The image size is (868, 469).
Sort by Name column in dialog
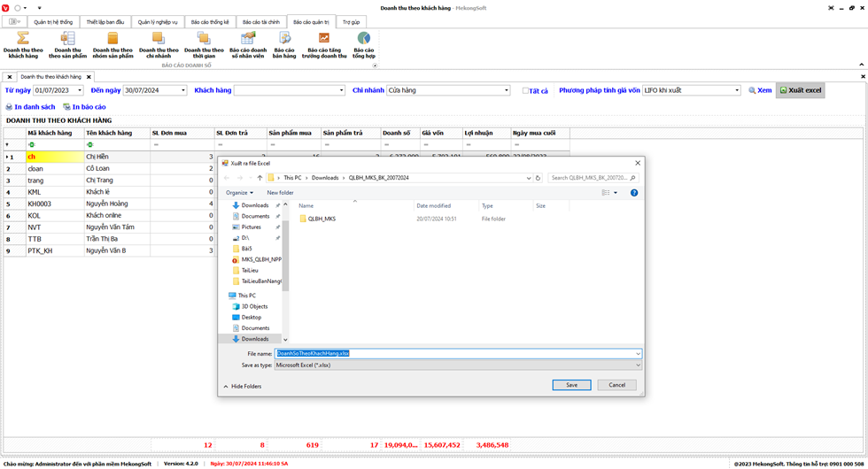[306, 205]
